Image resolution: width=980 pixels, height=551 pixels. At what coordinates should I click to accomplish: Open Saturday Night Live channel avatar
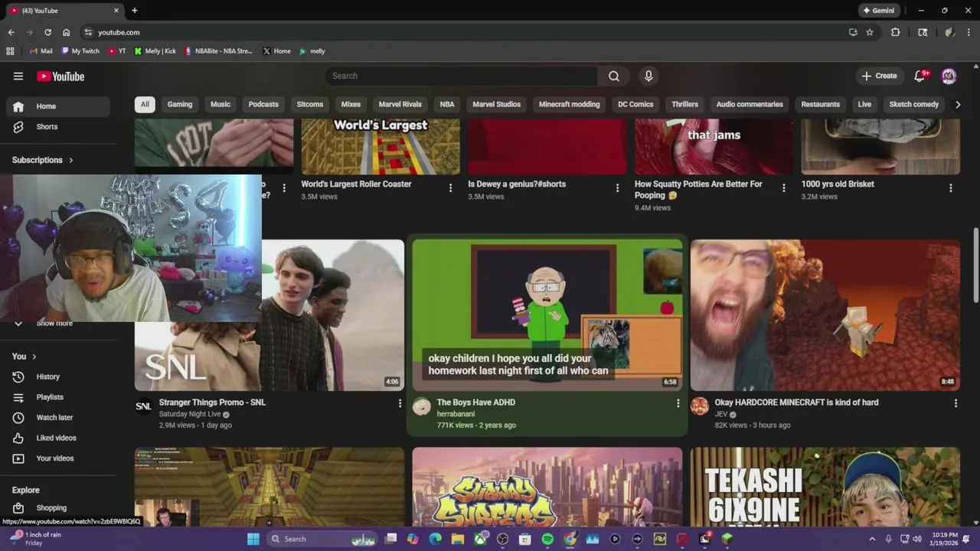click(144, 406)
